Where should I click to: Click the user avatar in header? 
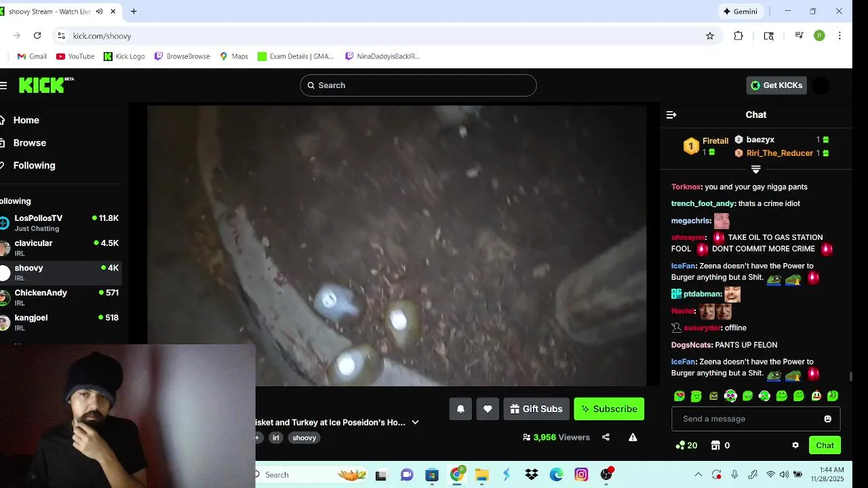click(821, 85)
